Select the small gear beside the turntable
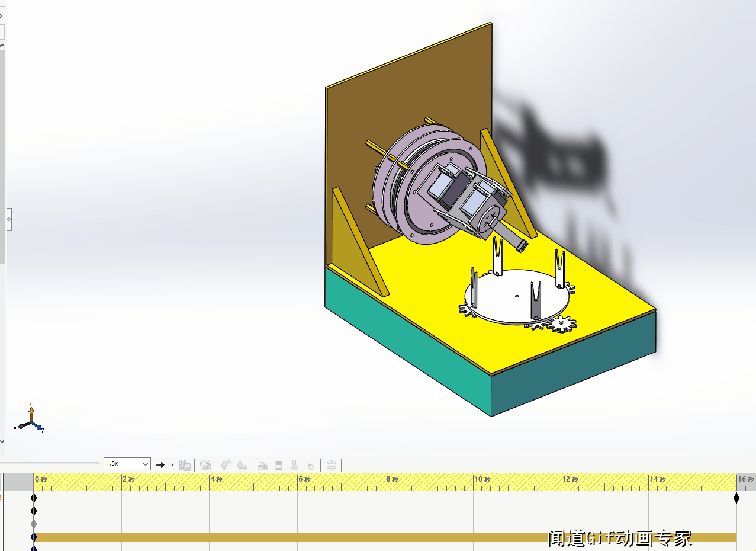The width and height of the screenshot is (756, 551). tap(562, 323)
